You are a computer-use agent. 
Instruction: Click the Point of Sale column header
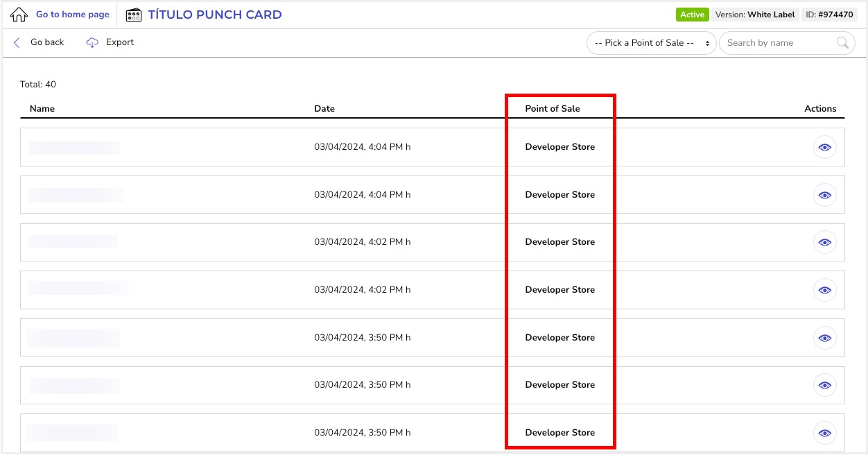coord(553,108)
